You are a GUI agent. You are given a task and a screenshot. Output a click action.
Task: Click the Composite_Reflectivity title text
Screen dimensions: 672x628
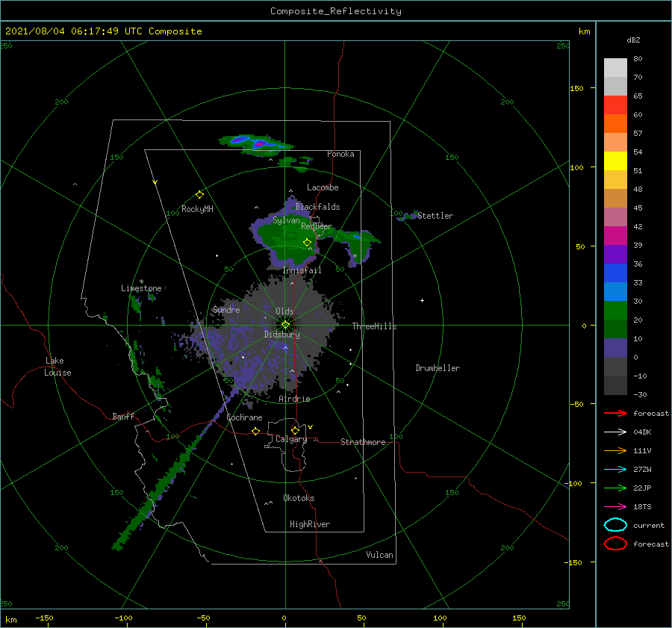(336, 11)
